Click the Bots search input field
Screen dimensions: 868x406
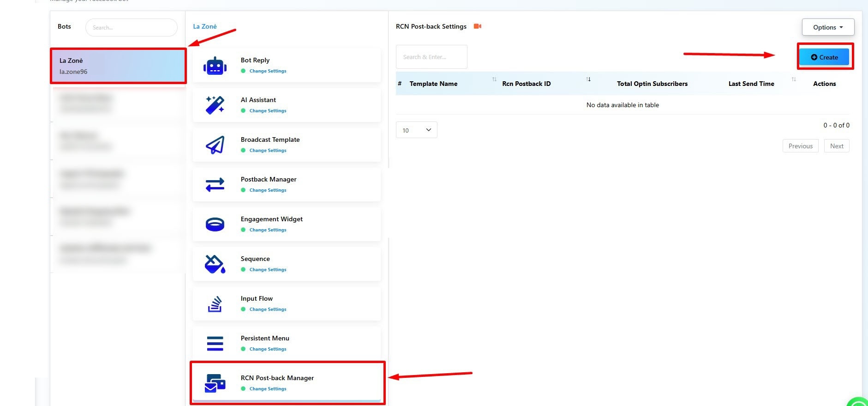pos(132,28)
